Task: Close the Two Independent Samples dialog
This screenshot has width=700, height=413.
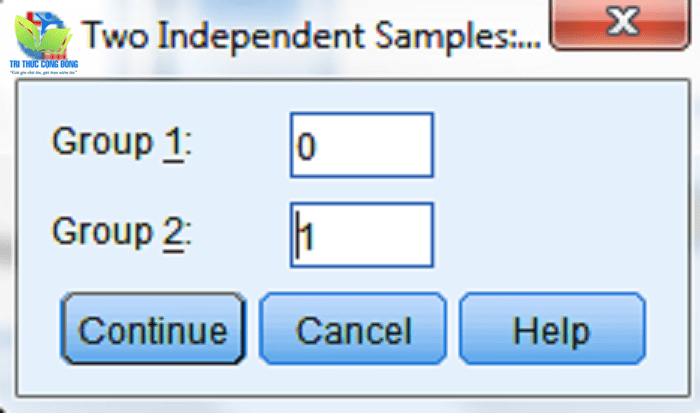Action: click(621, 23)
